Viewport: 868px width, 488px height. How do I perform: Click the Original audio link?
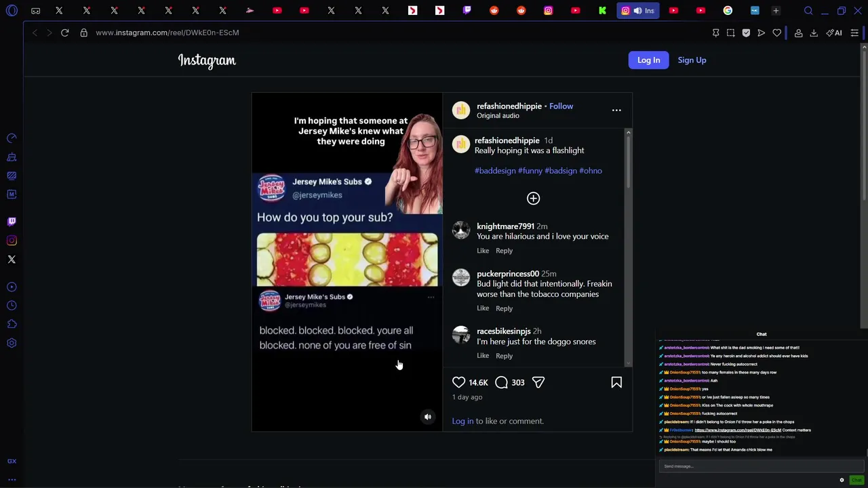pos(498,116)
